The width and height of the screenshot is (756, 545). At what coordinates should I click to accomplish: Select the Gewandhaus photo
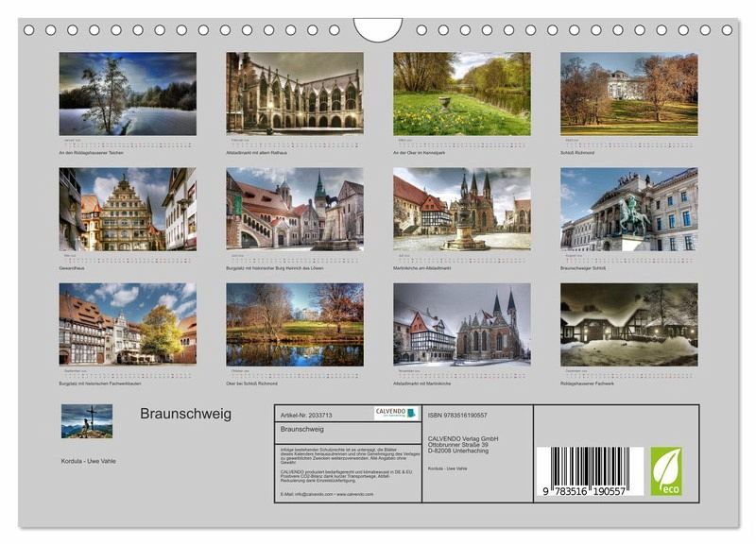click(x=128, y=209)
